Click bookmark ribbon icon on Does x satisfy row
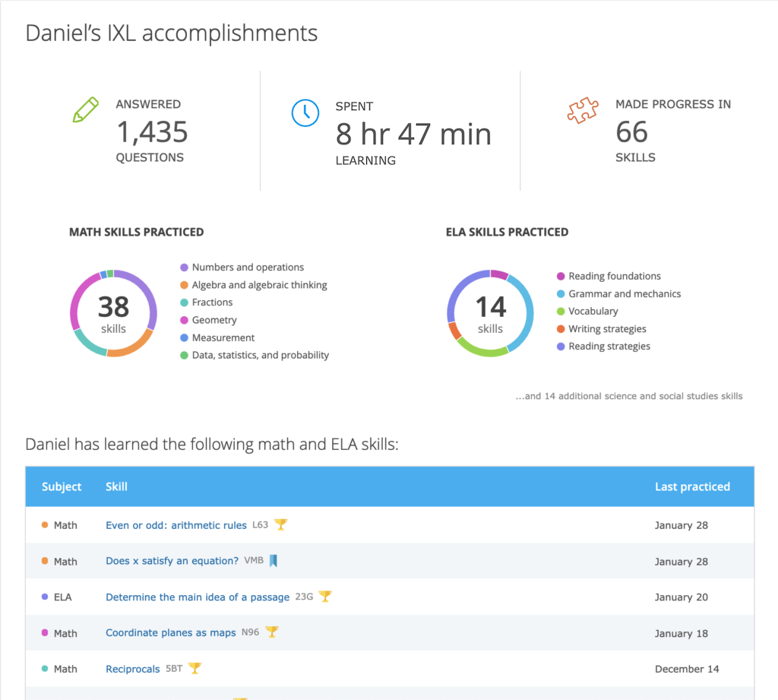Screen dimensions: 778x700 [274, 560]
